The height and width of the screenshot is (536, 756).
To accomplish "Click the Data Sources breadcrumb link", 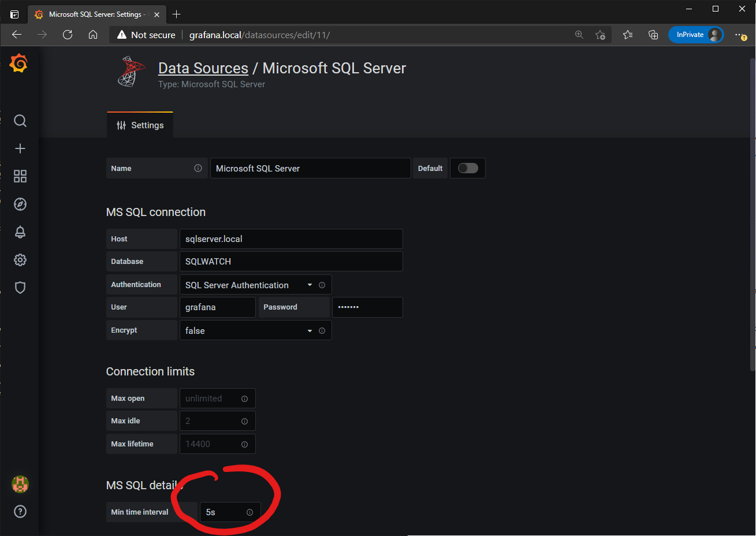I will point(203,68).
